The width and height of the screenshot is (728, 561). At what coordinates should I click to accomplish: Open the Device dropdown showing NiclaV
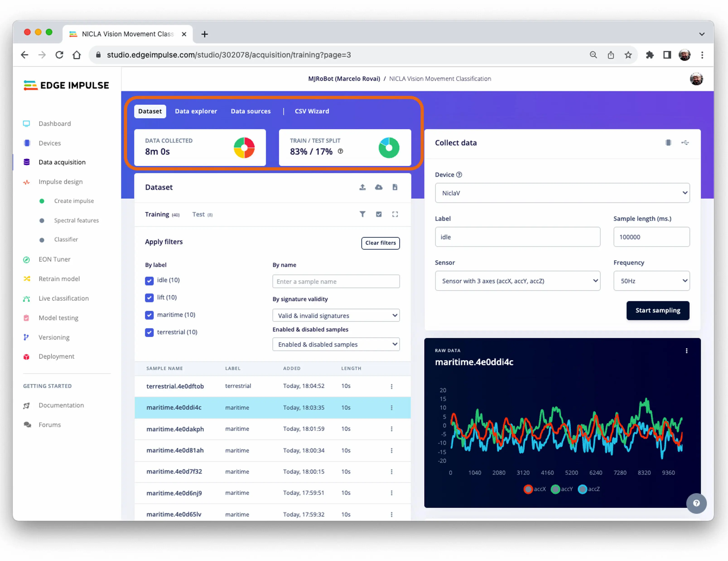coord(562,193)
